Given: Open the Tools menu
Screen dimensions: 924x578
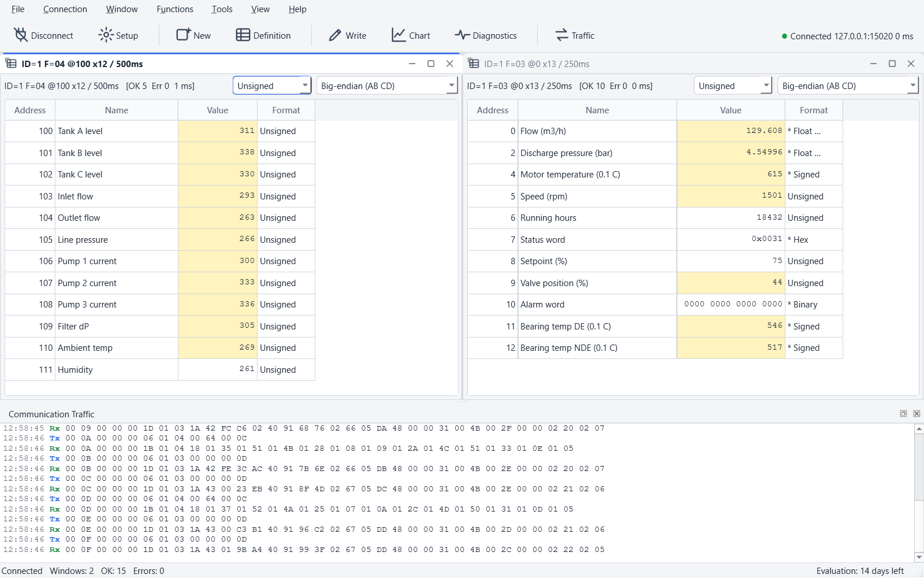Looking at the screenshot, I should tap(222, 9).
